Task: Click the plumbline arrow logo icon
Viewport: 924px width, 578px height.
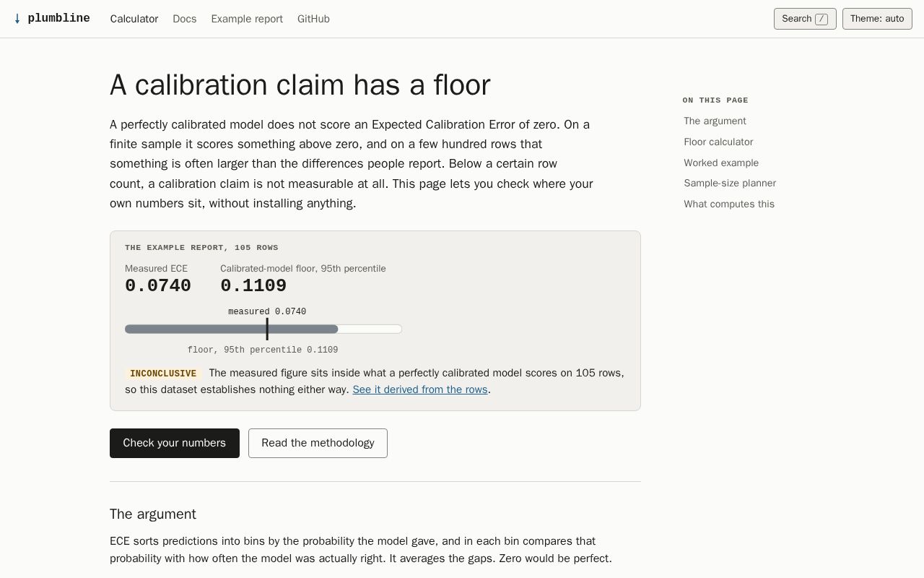Action: pos(17,19)
